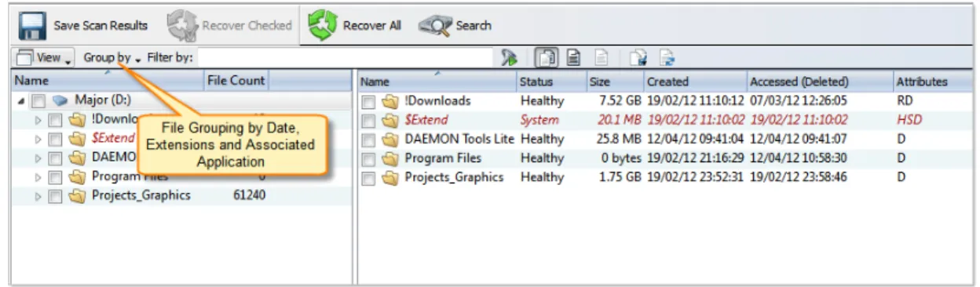Check DAEMON checkbox in left tree
This screenshot has width=980, height=287.
[x=54, y=158]
